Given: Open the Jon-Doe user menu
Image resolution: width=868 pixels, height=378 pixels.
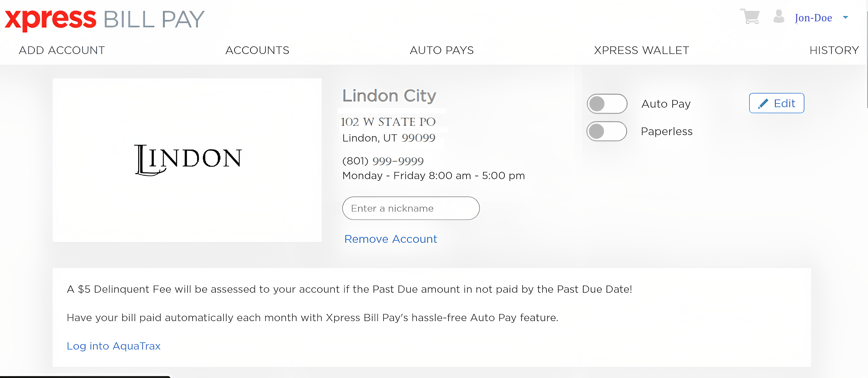Looking at the screenshot, I should click(x=813, y=18).
